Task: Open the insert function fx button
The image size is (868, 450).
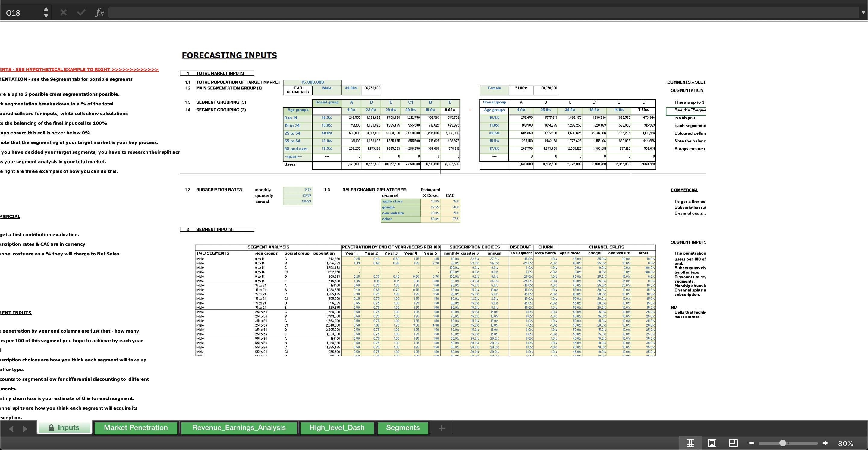Action: (x=99, y=13)
